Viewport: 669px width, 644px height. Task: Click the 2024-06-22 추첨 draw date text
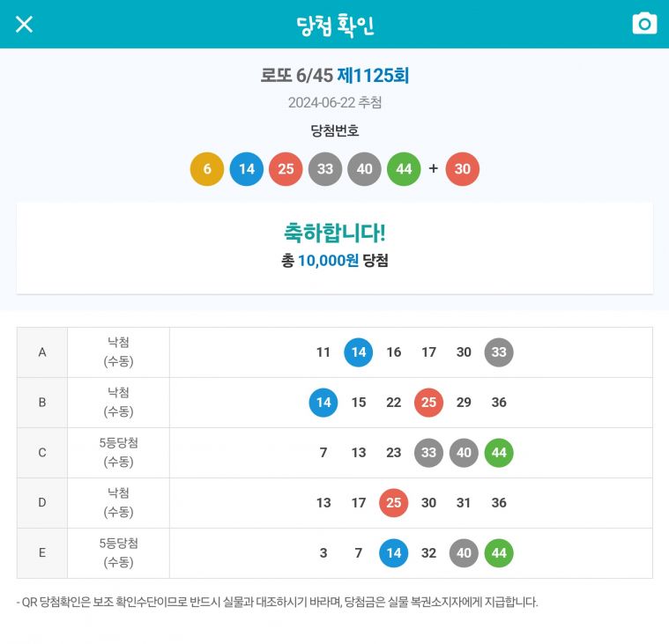click(335, 103)
